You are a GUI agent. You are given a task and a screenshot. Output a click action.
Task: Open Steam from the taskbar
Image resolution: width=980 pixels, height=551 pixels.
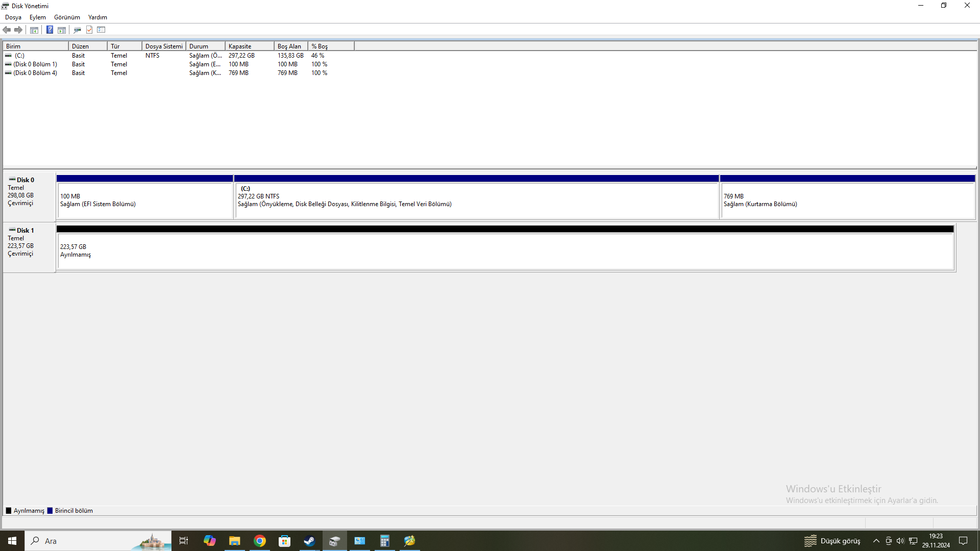(309, 541)
